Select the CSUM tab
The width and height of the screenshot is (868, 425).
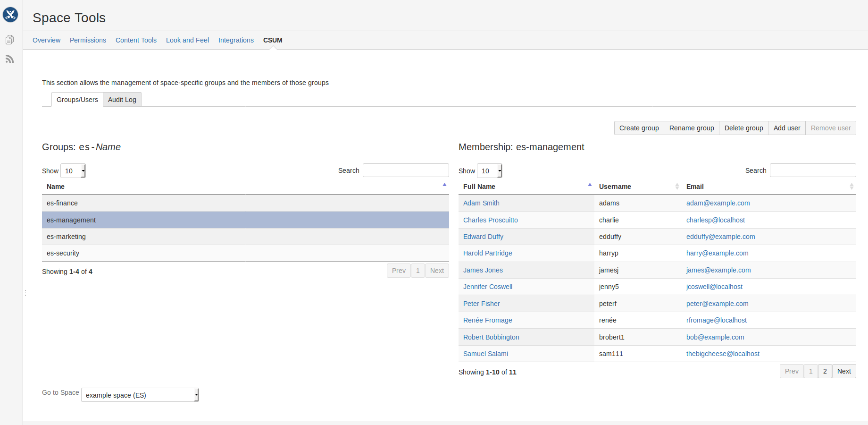tap(273, 40)
